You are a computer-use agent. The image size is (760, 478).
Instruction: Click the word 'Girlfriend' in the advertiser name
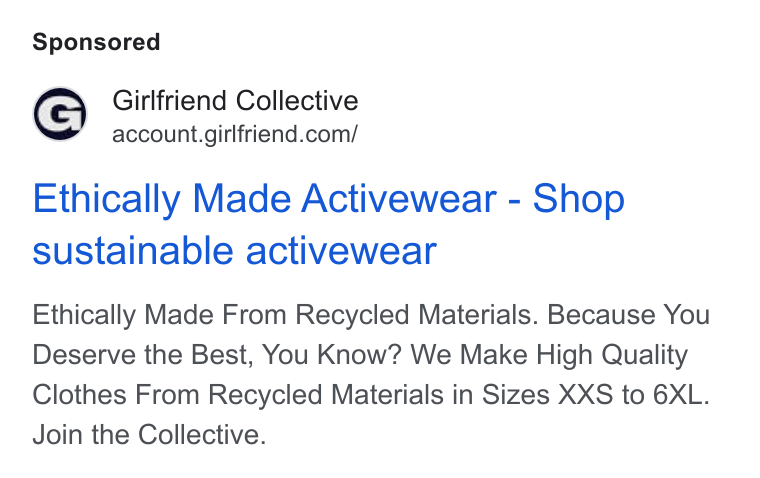[170, 101]
